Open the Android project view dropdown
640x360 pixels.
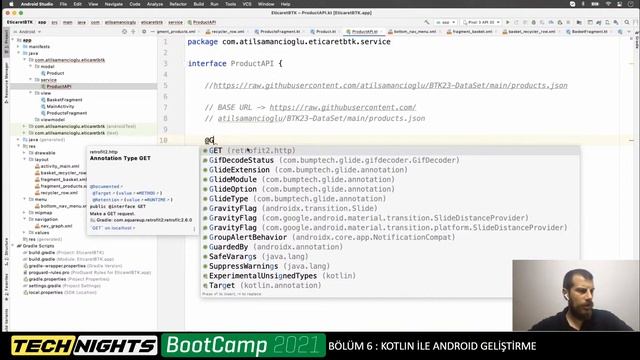pos(28,31)
